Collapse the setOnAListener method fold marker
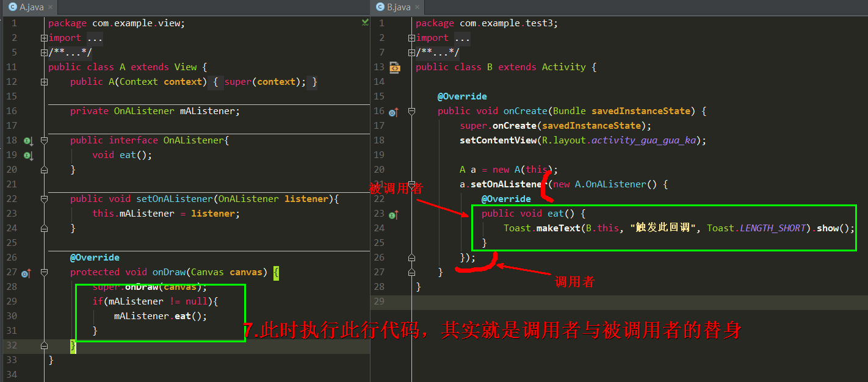This screenshot has width=868, height=382. tap(44, 199)
